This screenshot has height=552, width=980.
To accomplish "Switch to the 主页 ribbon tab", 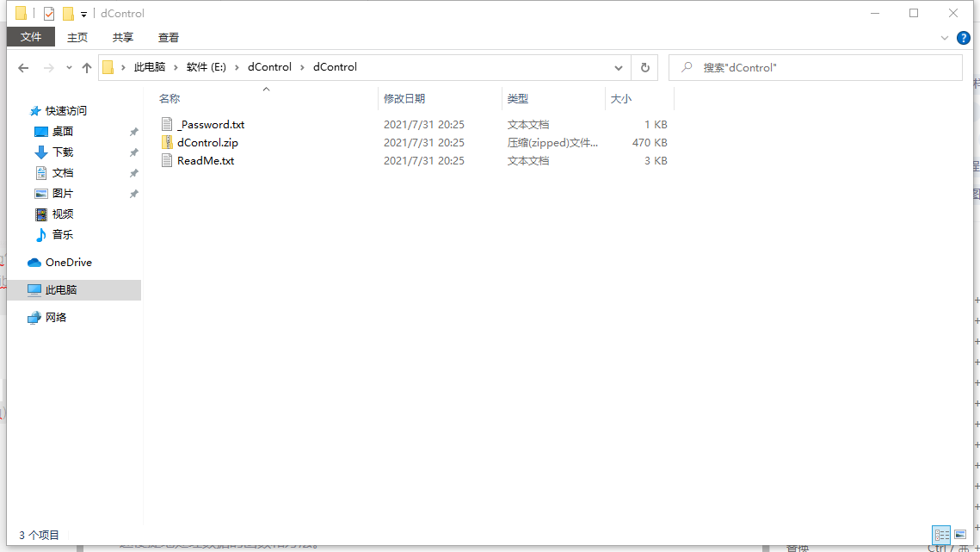I will tap(77, 38).
